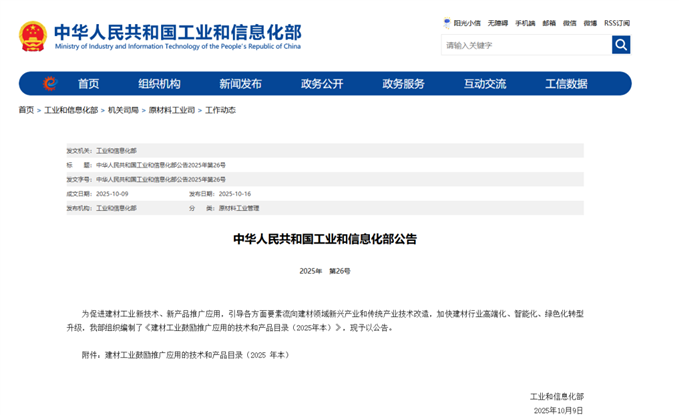
Task: Click the 无障碍 accessibility link
Action: (x=497, y=22)
